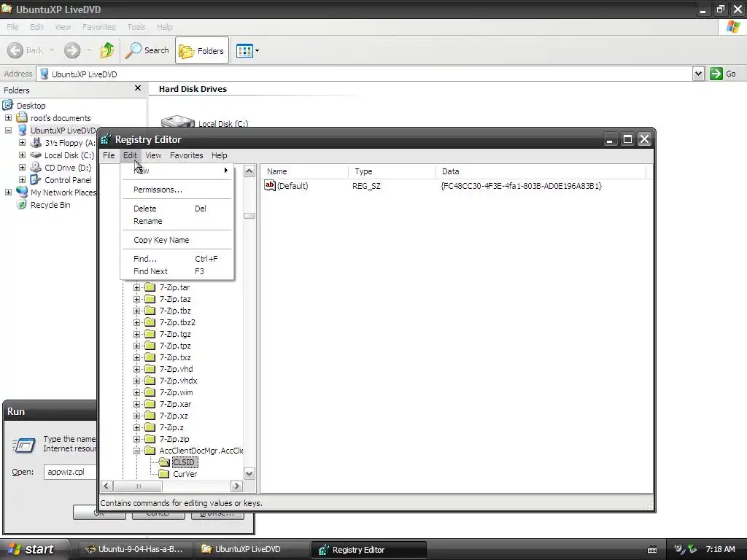Select the CLSID open folder icon

pyautogui.click(x=164, y=462)
